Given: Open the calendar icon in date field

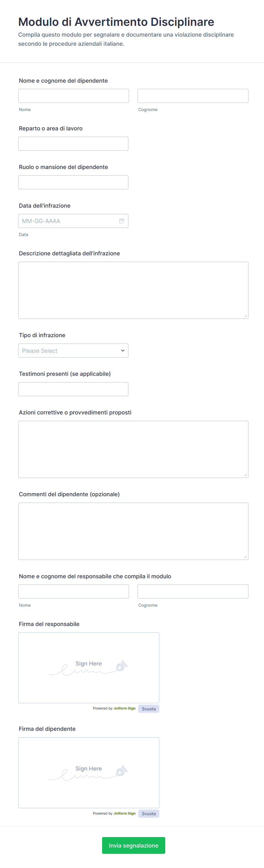Looking at the screenshot, I should click(121, 221).
